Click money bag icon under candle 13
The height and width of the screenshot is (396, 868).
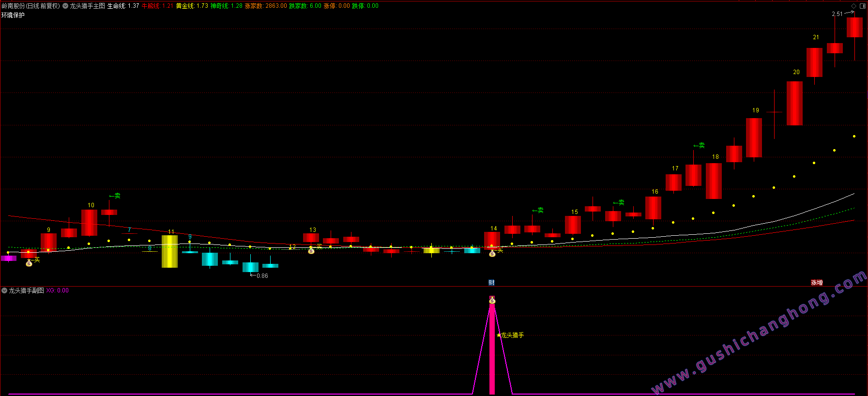311,250
